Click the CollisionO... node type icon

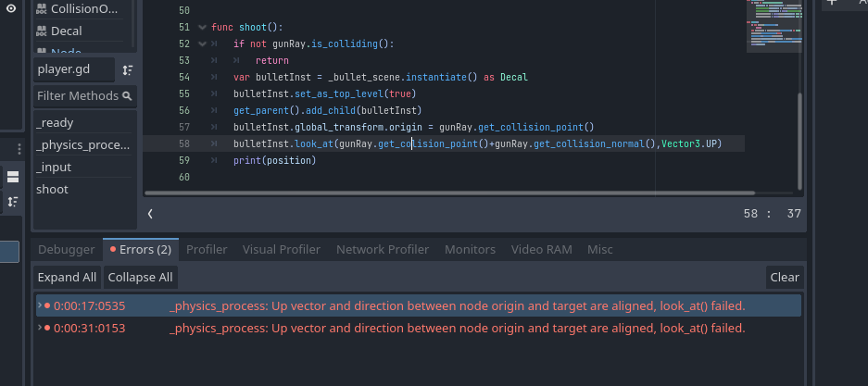pyautogui.click(x=42, y=9)
